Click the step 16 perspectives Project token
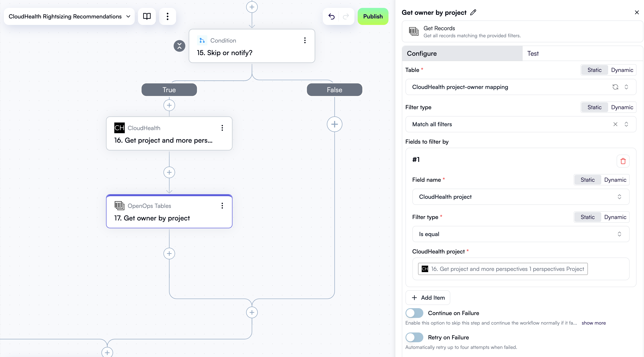 pyautogui.click(x=503, y=269)
